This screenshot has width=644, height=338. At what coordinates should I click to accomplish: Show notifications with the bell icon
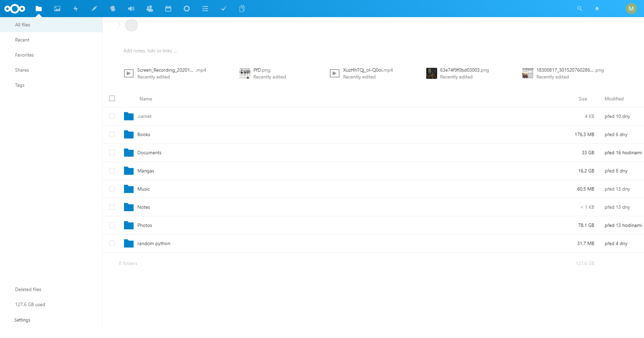597,8
